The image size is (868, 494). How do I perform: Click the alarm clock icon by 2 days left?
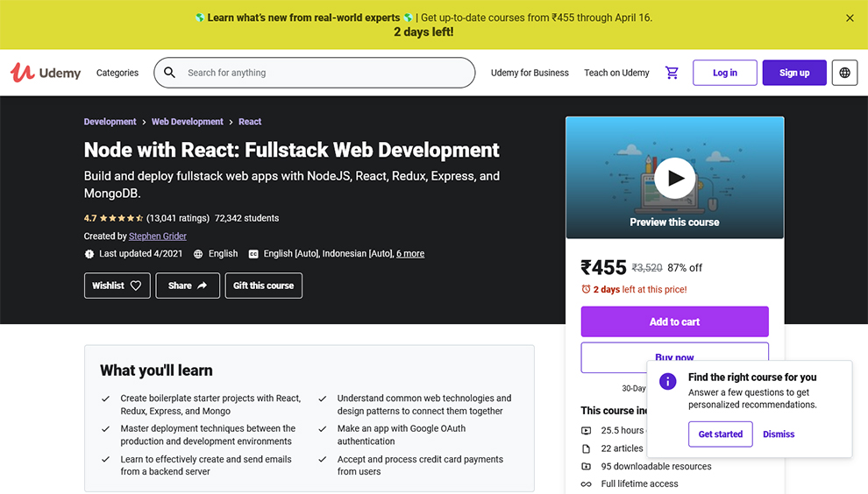pyautogui.click(x=586, y=289)
